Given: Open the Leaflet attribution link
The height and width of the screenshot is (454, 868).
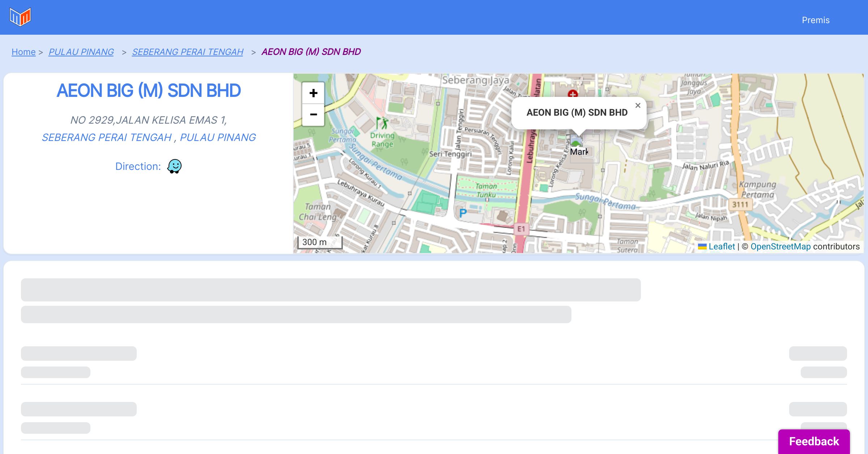Looking at the screenshot, I should 722,247.
